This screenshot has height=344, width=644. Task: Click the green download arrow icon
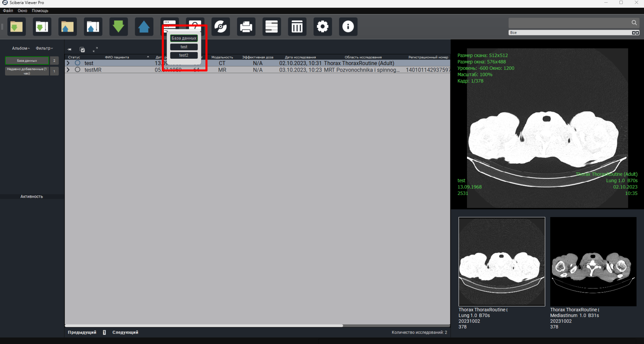pos(118,27)
